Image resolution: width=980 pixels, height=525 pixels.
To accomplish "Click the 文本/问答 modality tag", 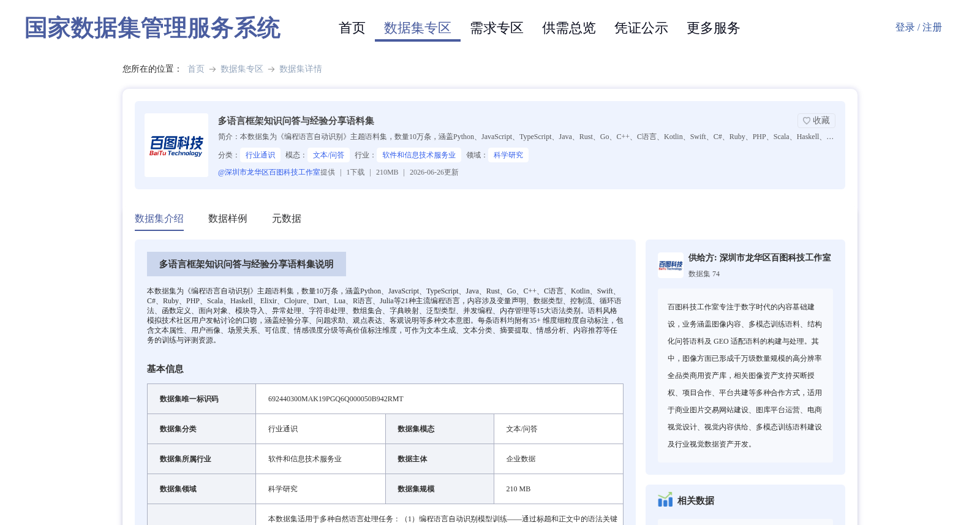I will pyautogui.click(x=329, y=155).
